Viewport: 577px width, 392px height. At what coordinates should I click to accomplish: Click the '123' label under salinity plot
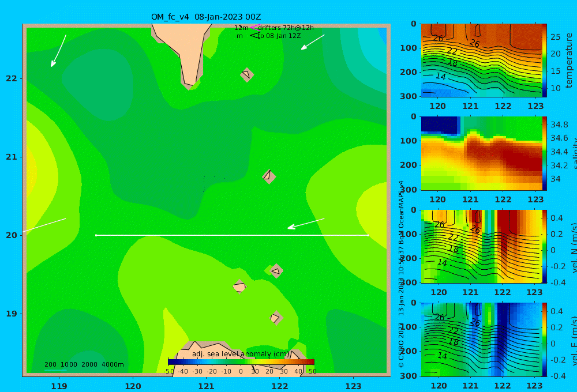(535, 199)
